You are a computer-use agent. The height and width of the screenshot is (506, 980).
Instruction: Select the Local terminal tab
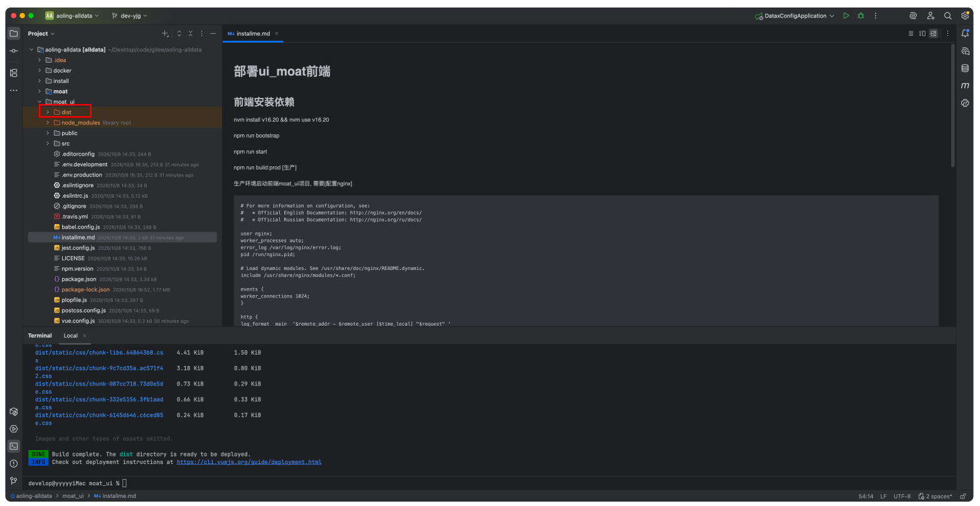tap(71, 335)
